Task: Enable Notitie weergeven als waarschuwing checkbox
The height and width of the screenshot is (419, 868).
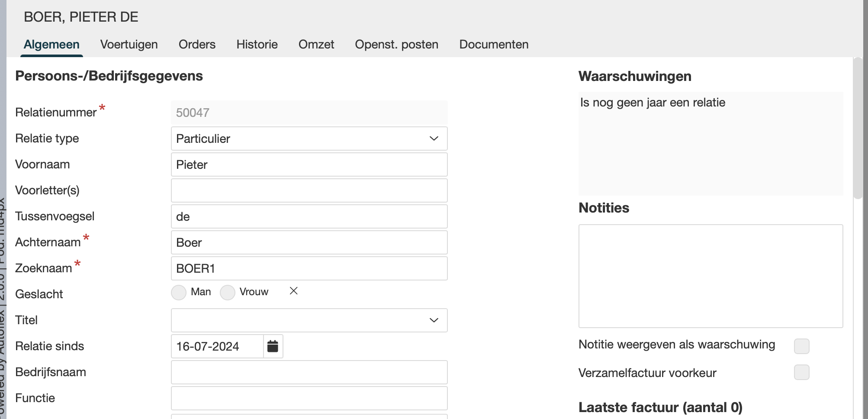Action: point(801,346)
